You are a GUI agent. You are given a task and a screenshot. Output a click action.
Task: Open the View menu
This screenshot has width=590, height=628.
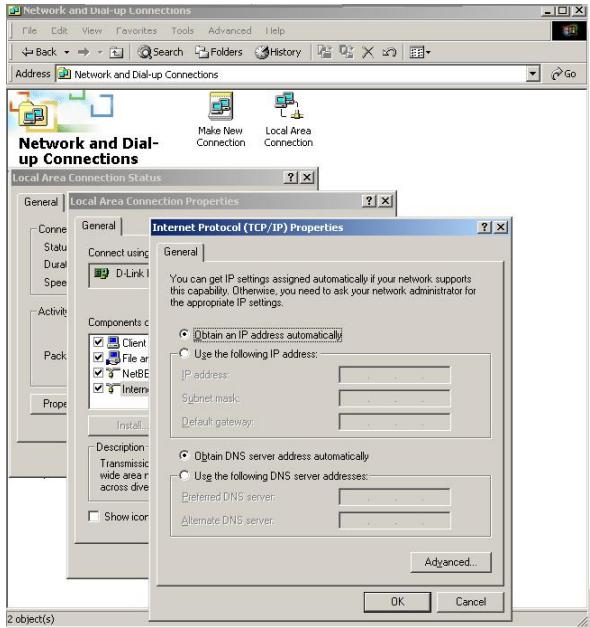92,31
